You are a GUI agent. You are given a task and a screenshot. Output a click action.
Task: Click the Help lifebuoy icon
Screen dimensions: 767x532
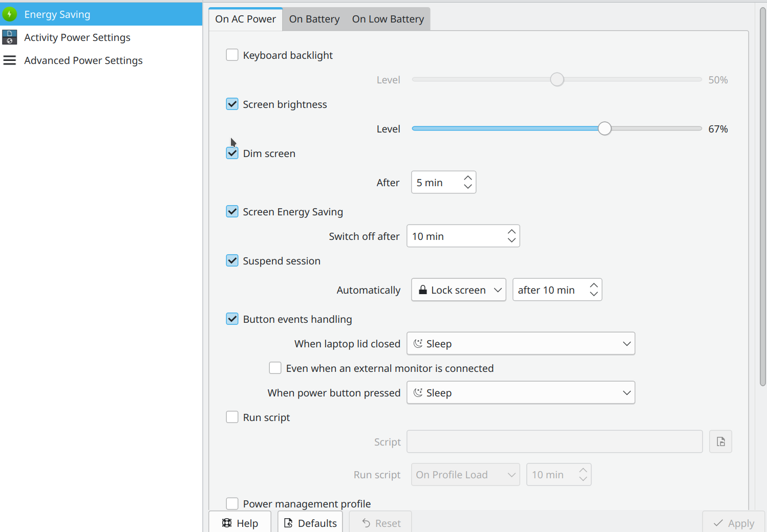227,523
